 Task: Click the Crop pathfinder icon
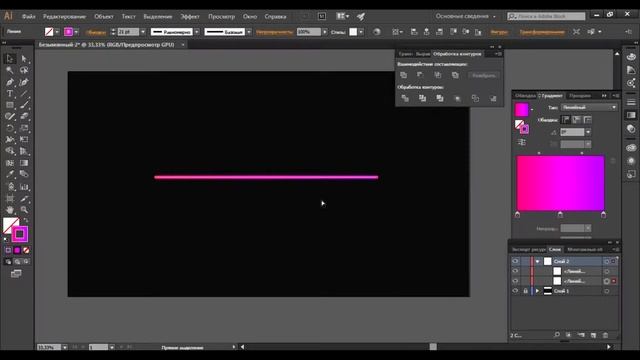[458, 98]
